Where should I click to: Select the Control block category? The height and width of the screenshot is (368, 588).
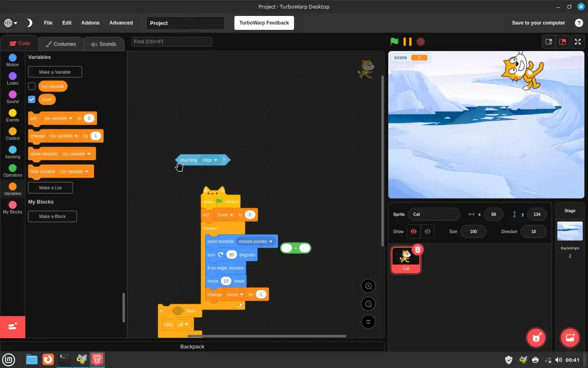[13, 134]
